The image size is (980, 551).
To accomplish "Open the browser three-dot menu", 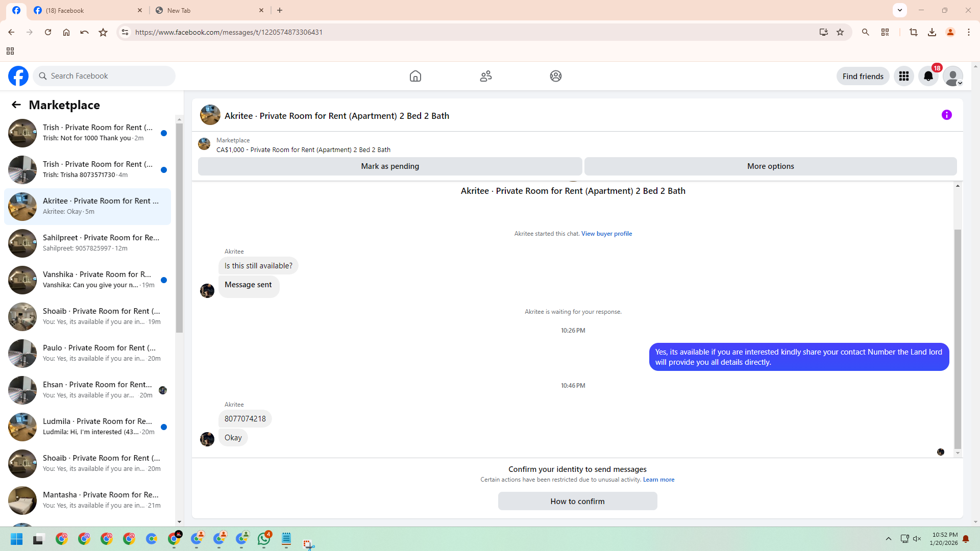I will pyautogui.click(x=969, y=32).
